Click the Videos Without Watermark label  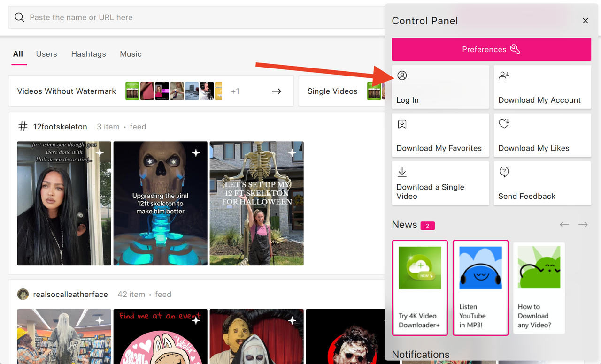tap(67, 91)
